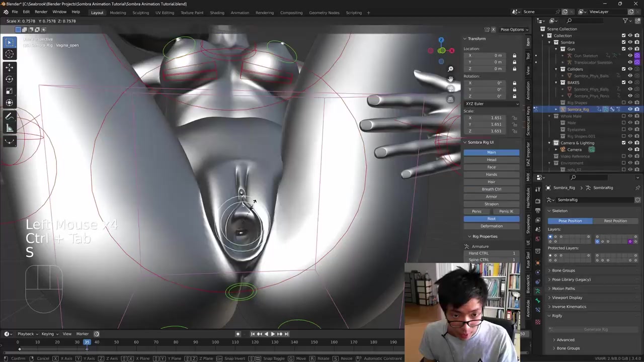Viewport: 644px width, 362px height.
Task: Uncheck the Colliders collection checkbox
Action: [x=623, y=69]
